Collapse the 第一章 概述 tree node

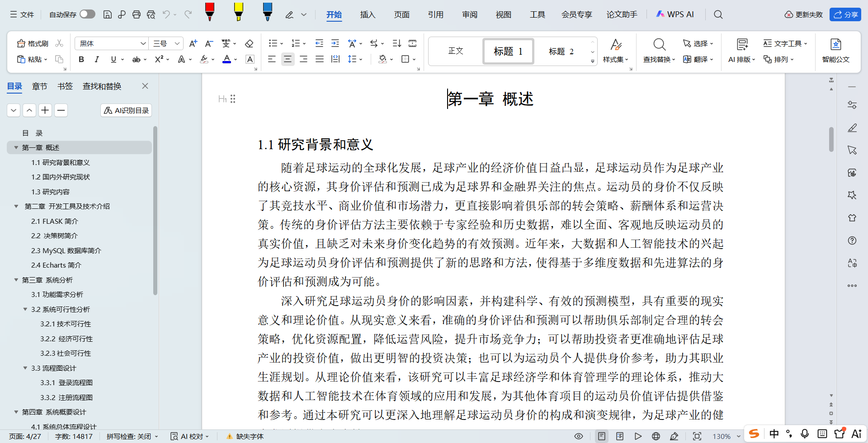pyautogui.click(x=16, y=148)
